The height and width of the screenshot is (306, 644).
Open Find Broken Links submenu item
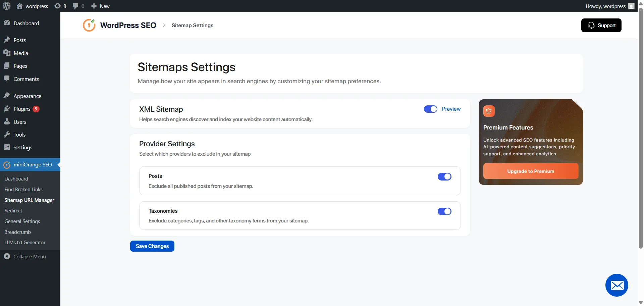(x=23, y=190)
